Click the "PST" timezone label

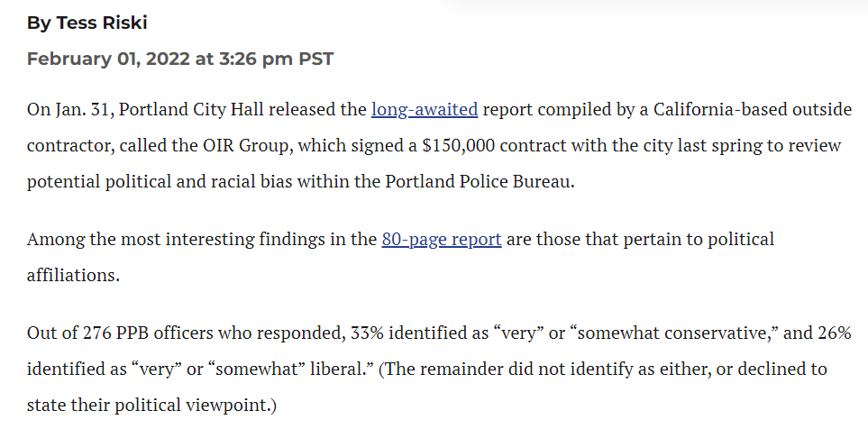(x=316, y=59)
